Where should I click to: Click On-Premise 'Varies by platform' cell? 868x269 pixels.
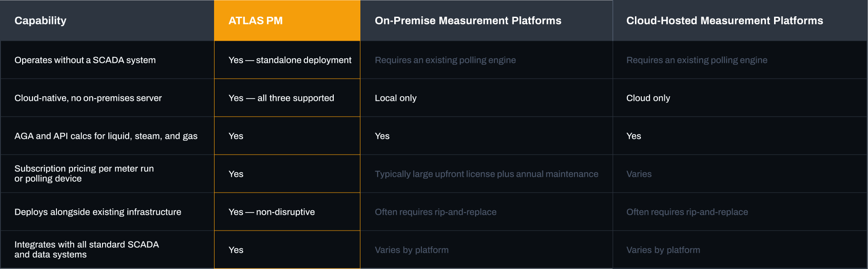(x=411, y=250)
